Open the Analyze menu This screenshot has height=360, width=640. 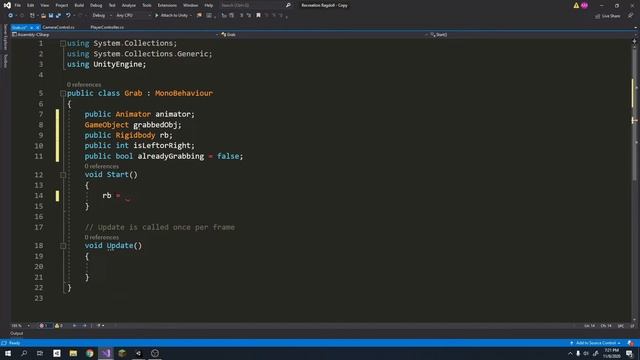coord(129,5)
